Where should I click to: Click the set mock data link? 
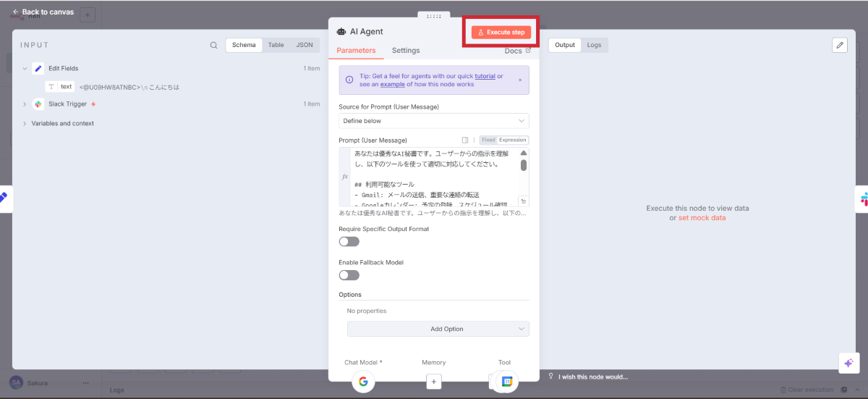point(702,217)
